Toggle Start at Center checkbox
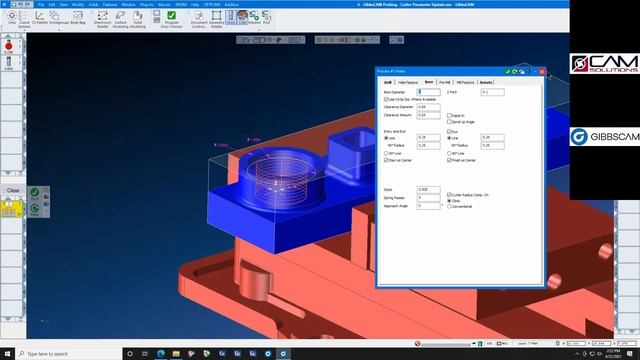 (x=386, y=160)
